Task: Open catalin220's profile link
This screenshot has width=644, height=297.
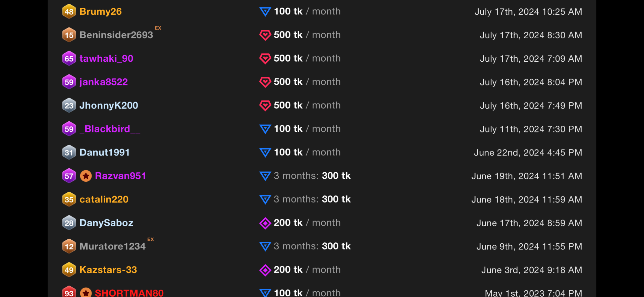Action: click(x=104, y=199)
